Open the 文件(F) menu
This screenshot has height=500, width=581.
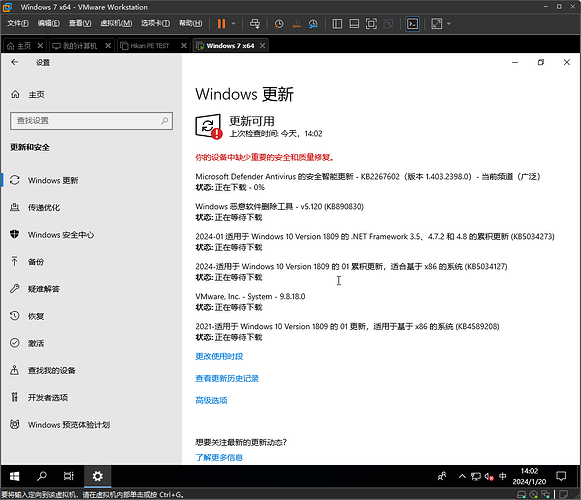tap(18, 23)
